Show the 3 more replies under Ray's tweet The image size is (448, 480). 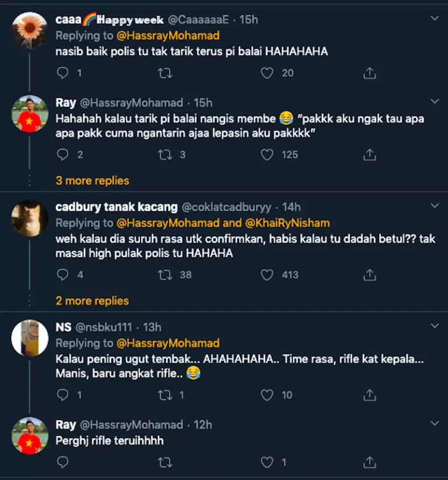click(x=92, y=181)
